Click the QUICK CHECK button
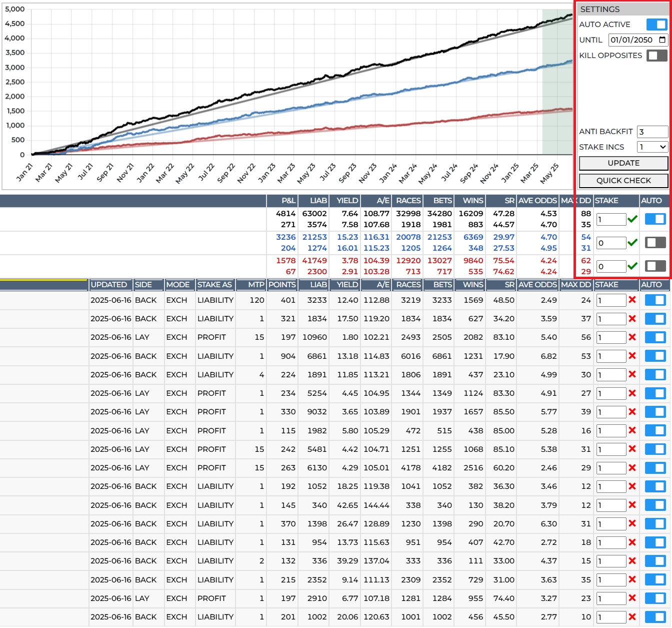Viewport: 672px width, 628px height. 623,180
